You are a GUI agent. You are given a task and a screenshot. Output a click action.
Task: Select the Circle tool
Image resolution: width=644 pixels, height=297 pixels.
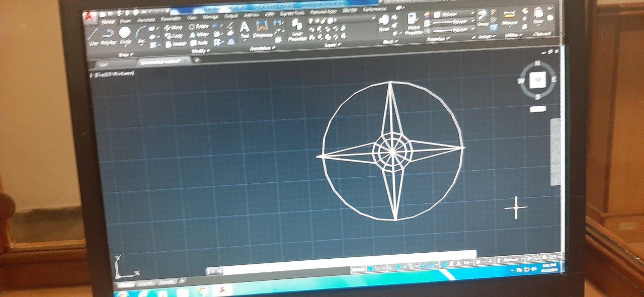click(124, 35)
